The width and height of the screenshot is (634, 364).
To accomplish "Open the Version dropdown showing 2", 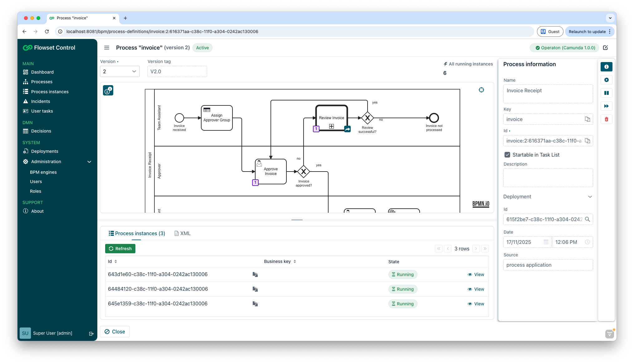I will point(119,71).
